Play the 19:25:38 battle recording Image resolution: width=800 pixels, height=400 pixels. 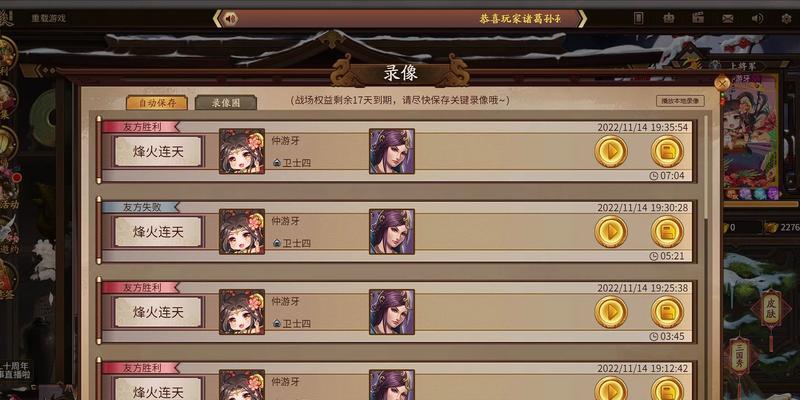pos(611,312)
